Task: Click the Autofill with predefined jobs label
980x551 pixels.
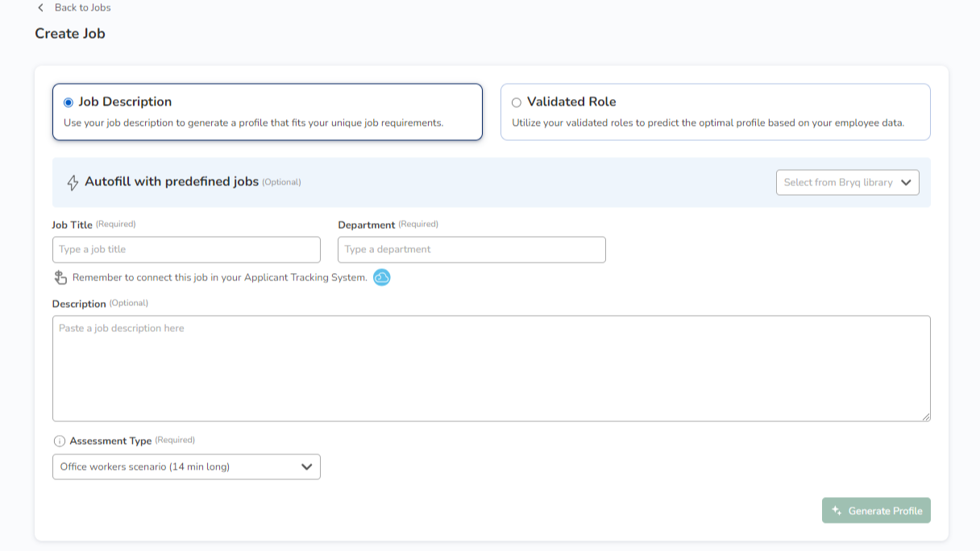Action: pyautogui.click(x=172, y=182)
